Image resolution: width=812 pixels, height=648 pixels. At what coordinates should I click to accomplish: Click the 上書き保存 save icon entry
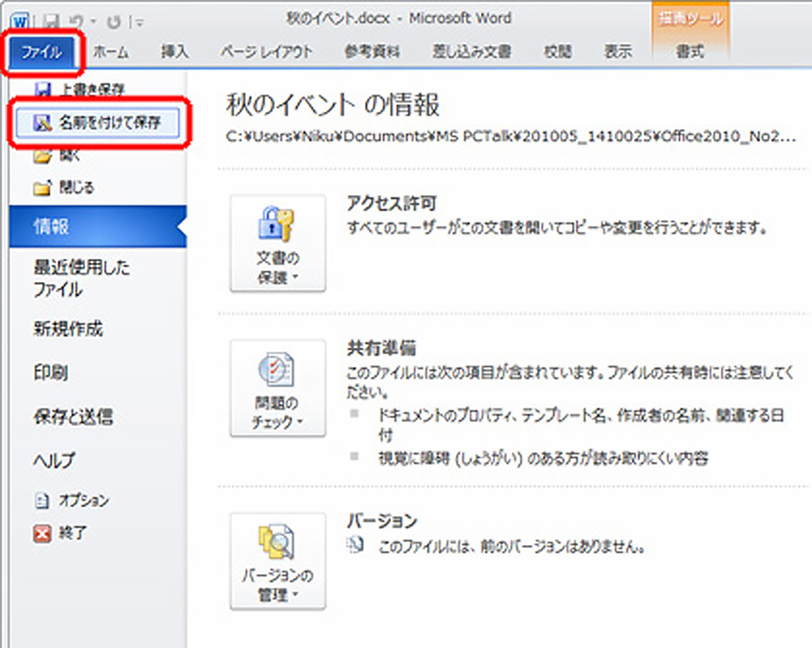click(80, 89)
